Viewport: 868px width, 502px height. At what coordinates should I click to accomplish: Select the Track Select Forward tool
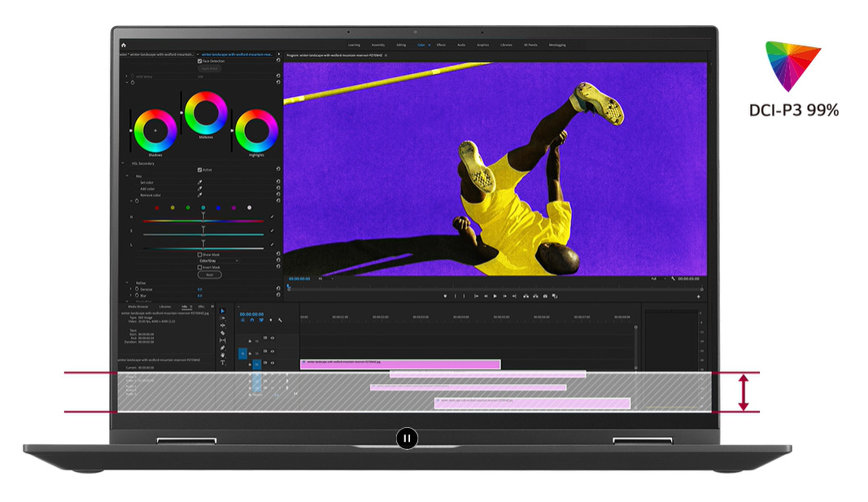(x=223, y=318)
